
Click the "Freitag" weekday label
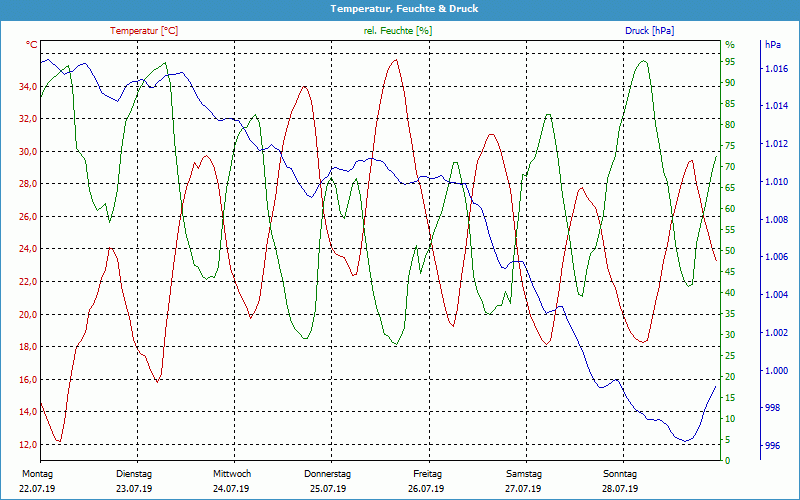pyautogui.click(x=428, y=474)
